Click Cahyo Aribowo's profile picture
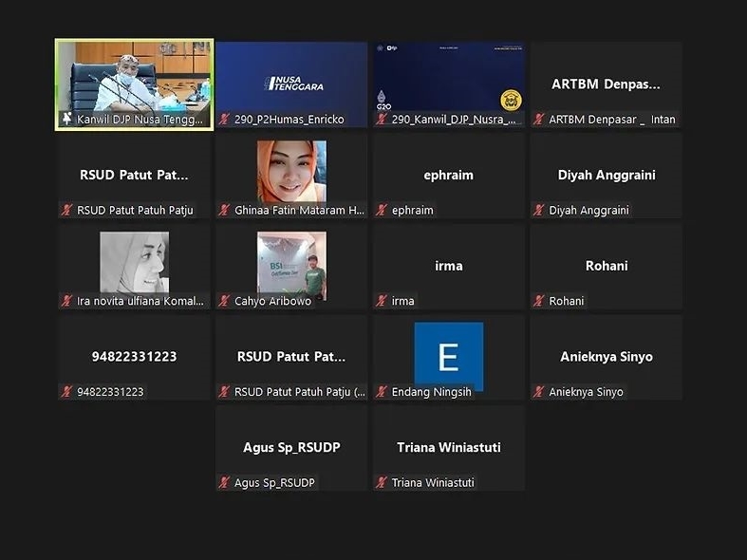 [x=291, y=262]
